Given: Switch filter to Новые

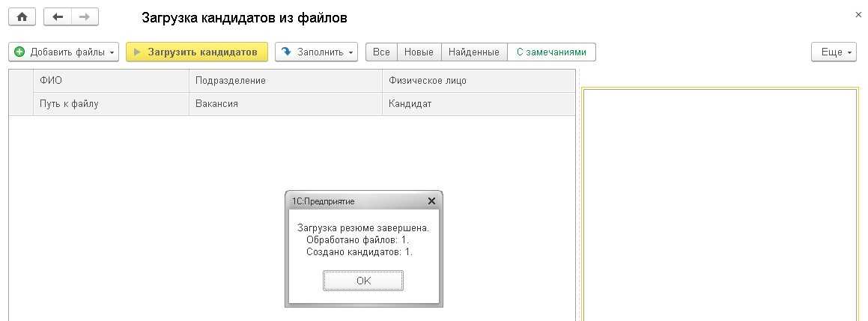Looking at the screenshot, I should pos(419,52).
